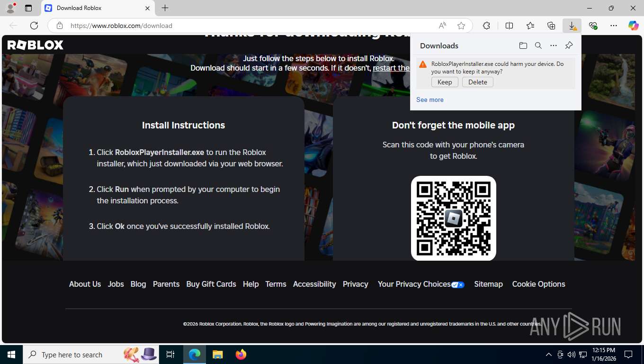Open File Explorer from taskbar
The width and height of the screenshot is (644, 364).
point(217,355)
